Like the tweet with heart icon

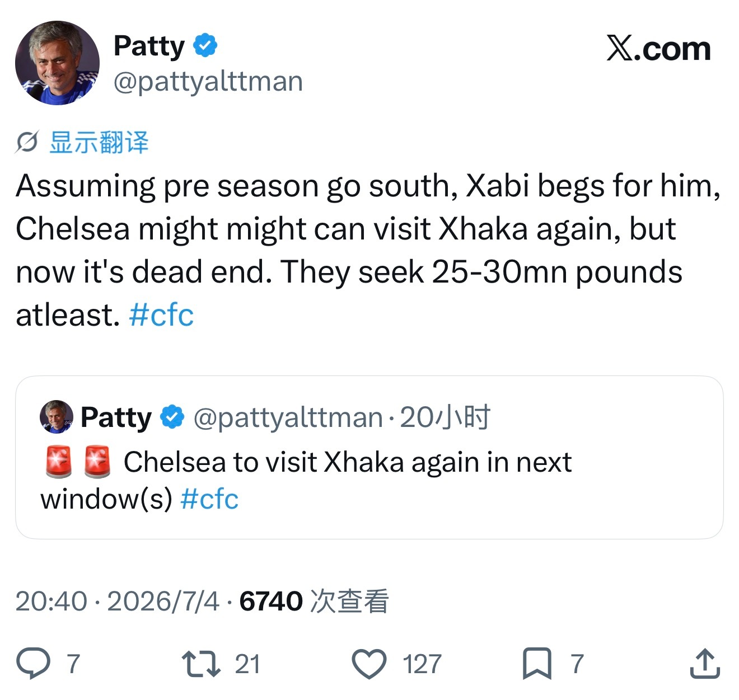pos(369,664)
